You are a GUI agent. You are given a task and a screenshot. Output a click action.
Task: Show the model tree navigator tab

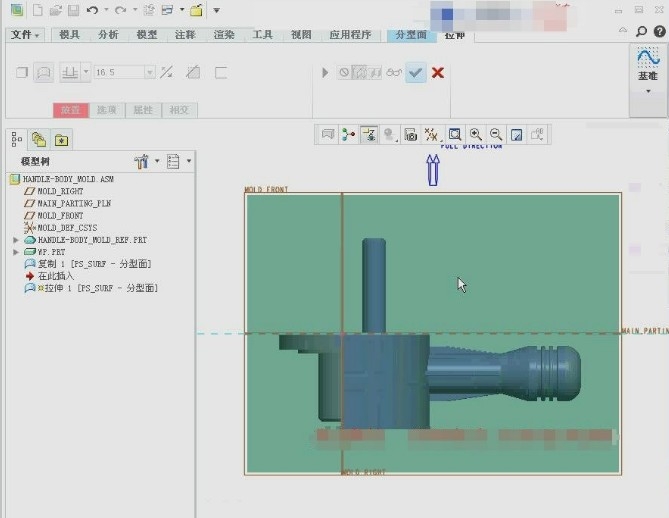(17, 140)
